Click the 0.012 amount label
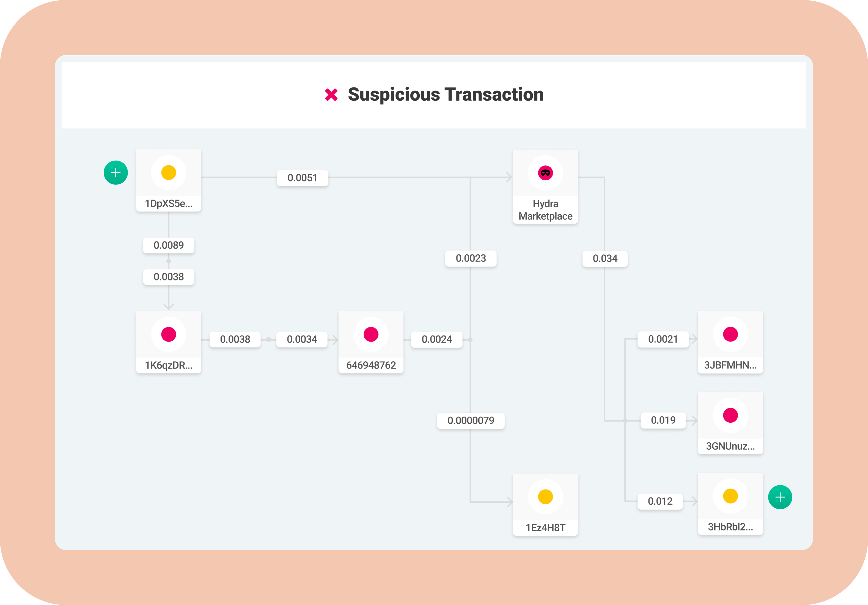Viewport: 868px width, 605px height. pyautogui.click(x=660, y=501)
